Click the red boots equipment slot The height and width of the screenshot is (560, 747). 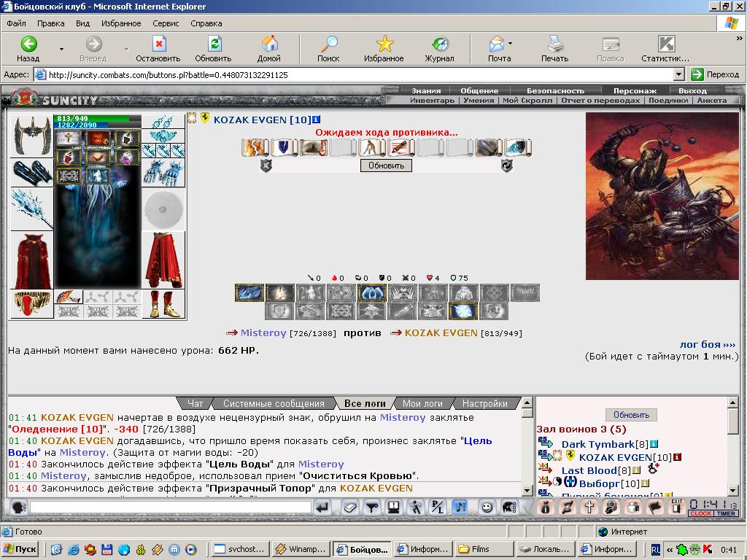[x=163, y=304]
